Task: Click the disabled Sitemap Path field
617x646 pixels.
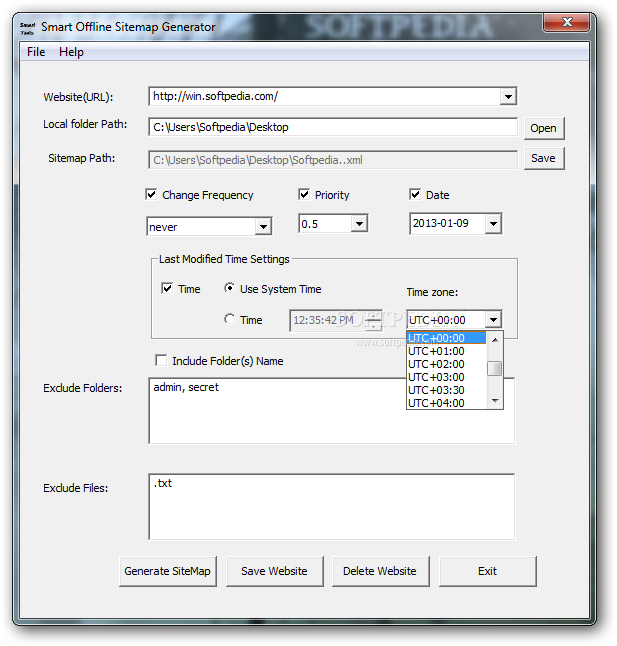Action: click(333, 160)
